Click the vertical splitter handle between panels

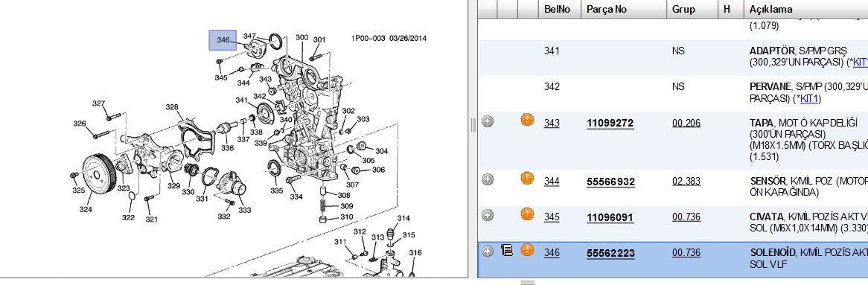tap(473, 126)
